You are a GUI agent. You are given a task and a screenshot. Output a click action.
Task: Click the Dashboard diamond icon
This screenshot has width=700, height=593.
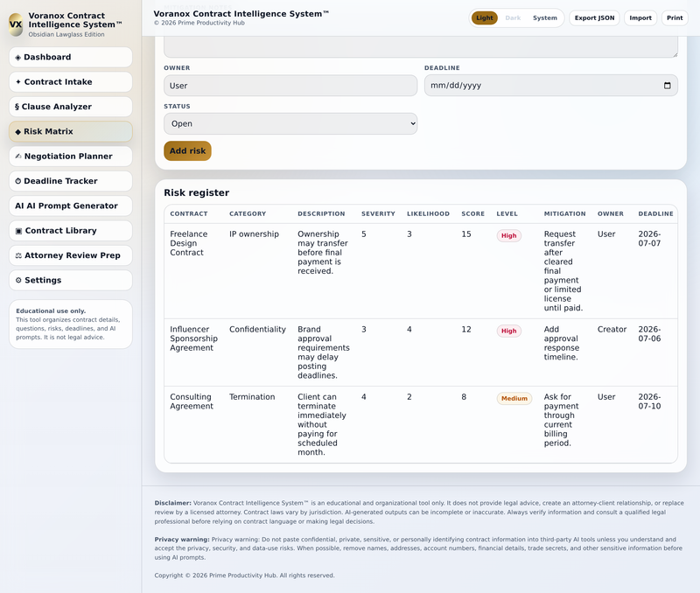(x=17, y=58)
